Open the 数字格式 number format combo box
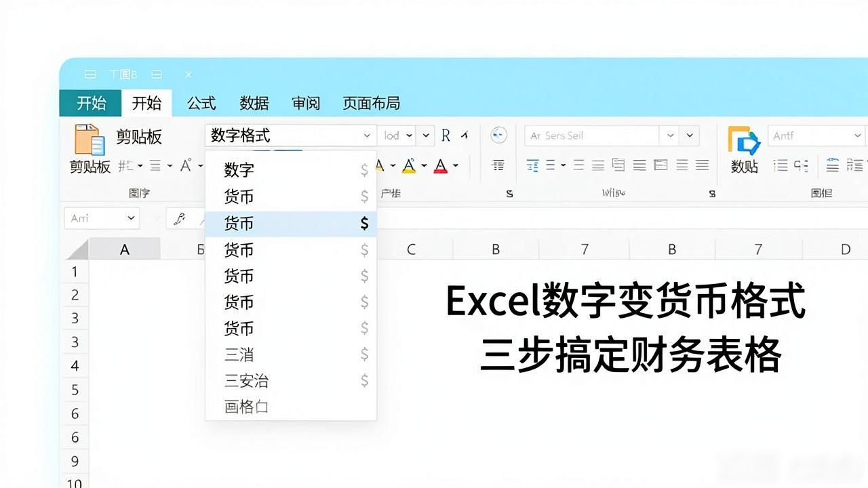868x488 pixels. coord(291,136)
